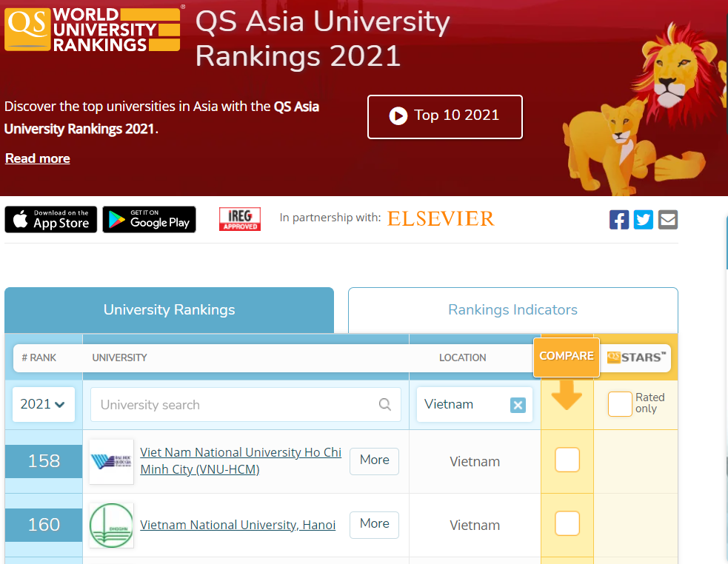Click the email share icon
The width and height of the screenshot is (728, 564).
pos(667,219)
